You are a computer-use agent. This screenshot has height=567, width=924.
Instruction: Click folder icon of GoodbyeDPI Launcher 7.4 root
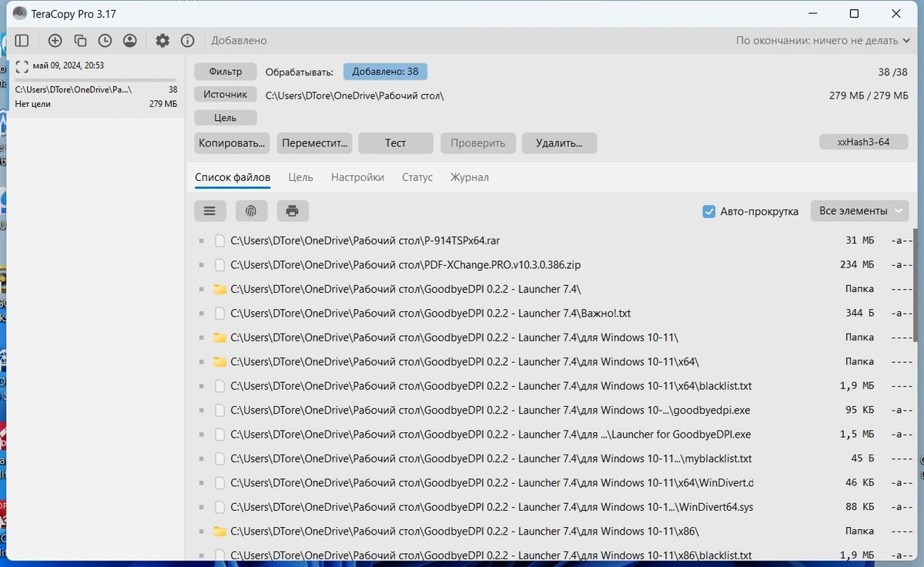[x=219, y=289]
